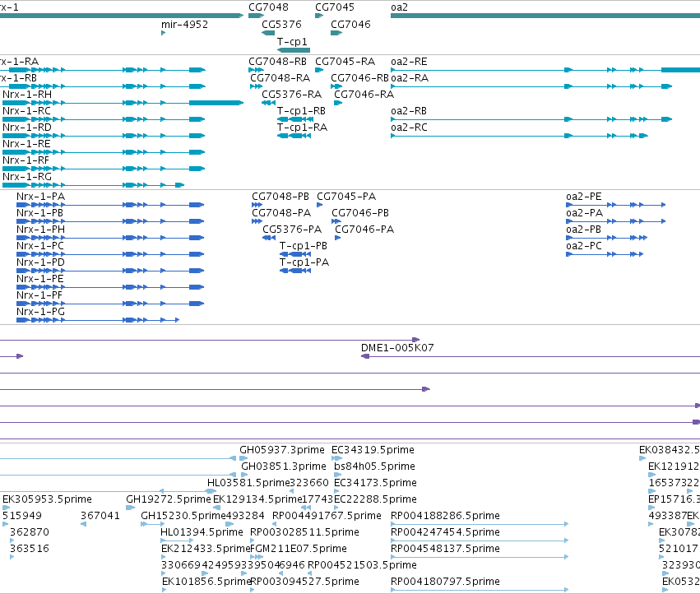
Task: Select the RP004548137.5prime EST label
Action: click(x=445, y=549)
